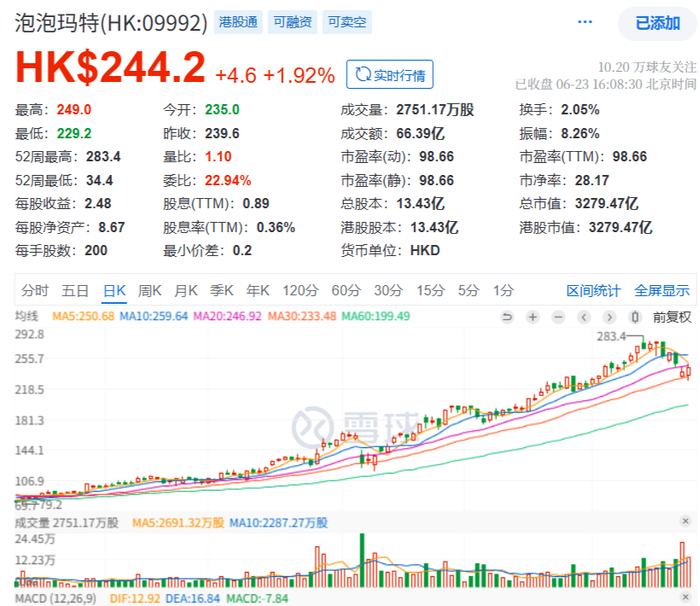Click the MA30:233.48 moving average label
Image resolution: width=700 pixels, height=606 pixels.
(x=302, y=316)
